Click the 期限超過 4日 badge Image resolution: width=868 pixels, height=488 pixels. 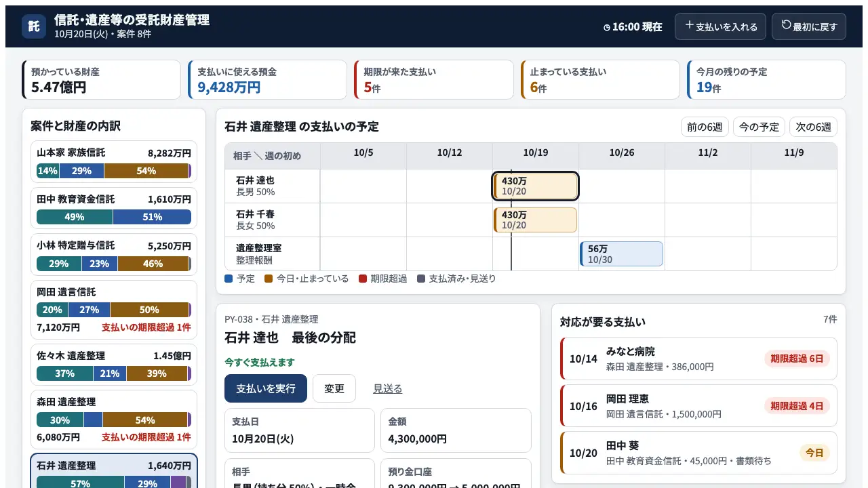click(x=797, y=406)
